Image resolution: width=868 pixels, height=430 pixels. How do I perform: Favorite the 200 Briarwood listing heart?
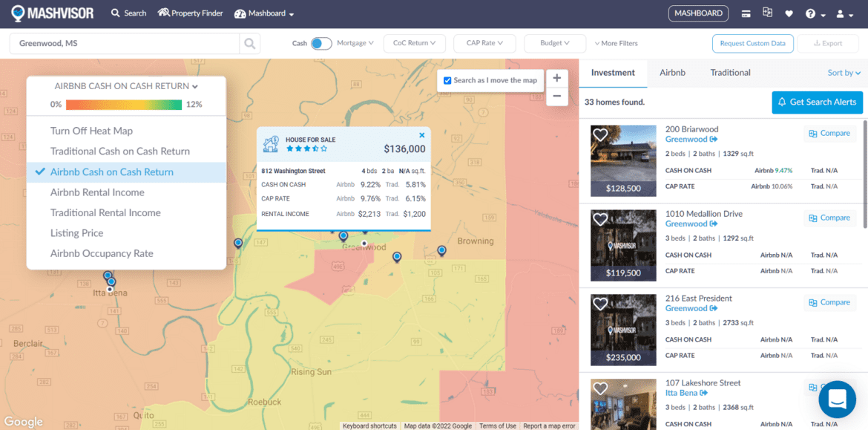[600, 135]
